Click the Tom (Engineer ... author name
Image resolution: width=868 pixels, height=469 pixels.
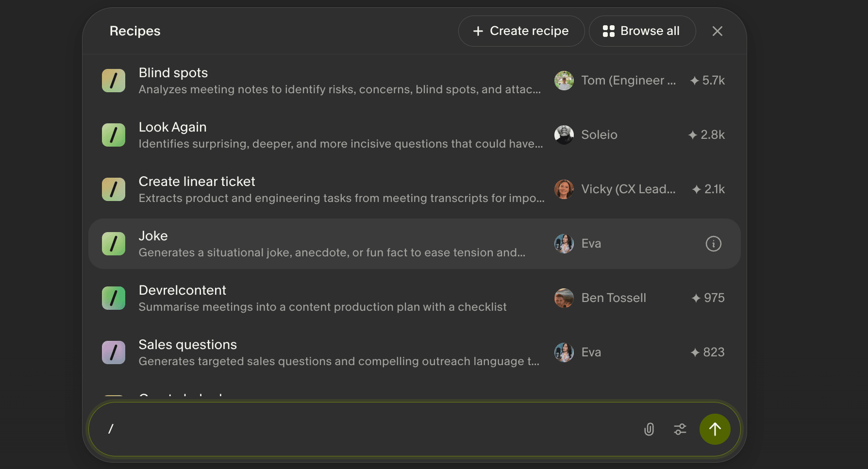(x=629, y=81)
